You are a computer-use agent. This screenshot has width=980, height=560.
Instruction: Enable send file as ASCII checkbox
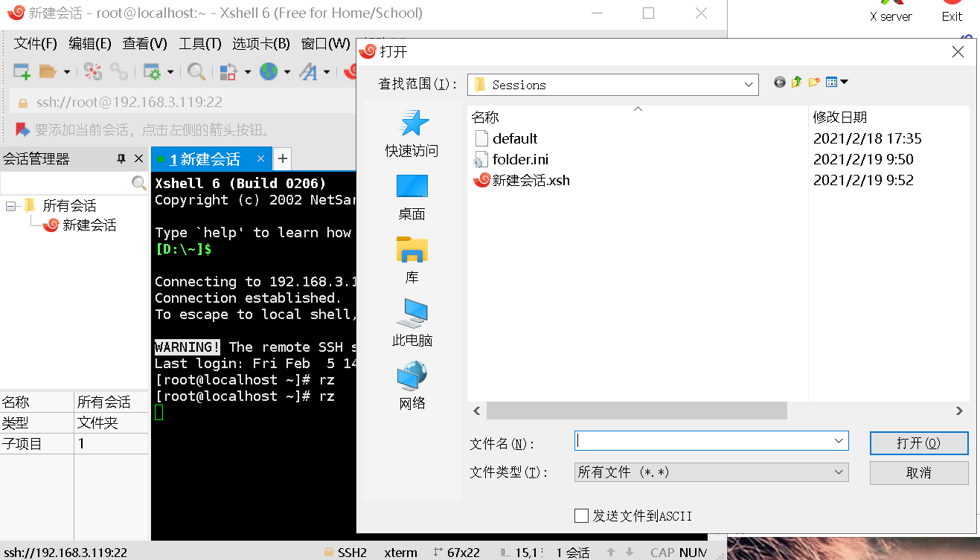pos(582,515)
